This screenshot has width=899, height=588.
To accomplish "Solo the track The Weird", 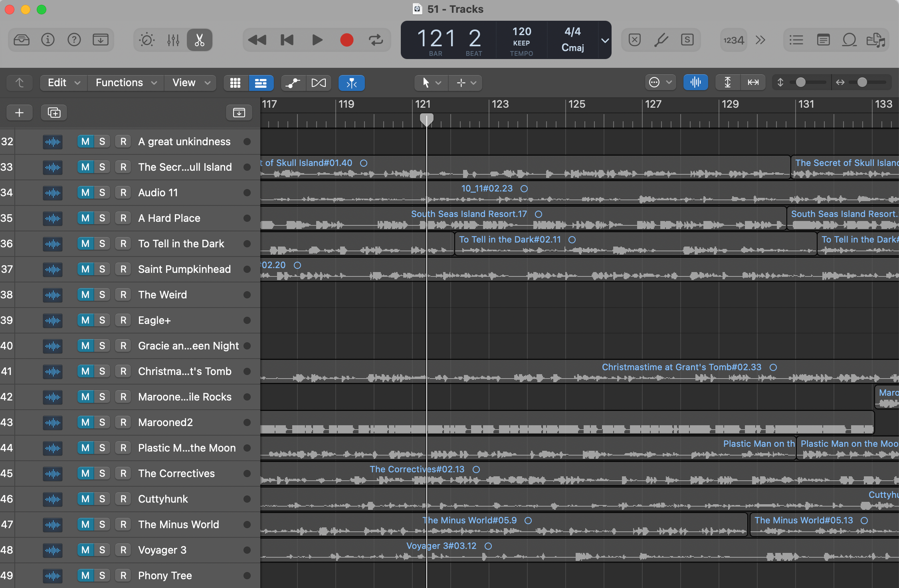I will (103, 294).
